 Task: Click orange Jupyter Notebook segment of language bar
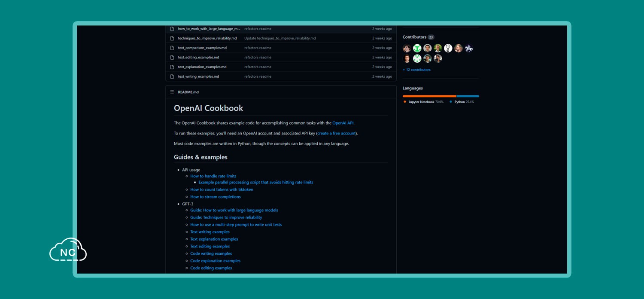click(429, 96)
